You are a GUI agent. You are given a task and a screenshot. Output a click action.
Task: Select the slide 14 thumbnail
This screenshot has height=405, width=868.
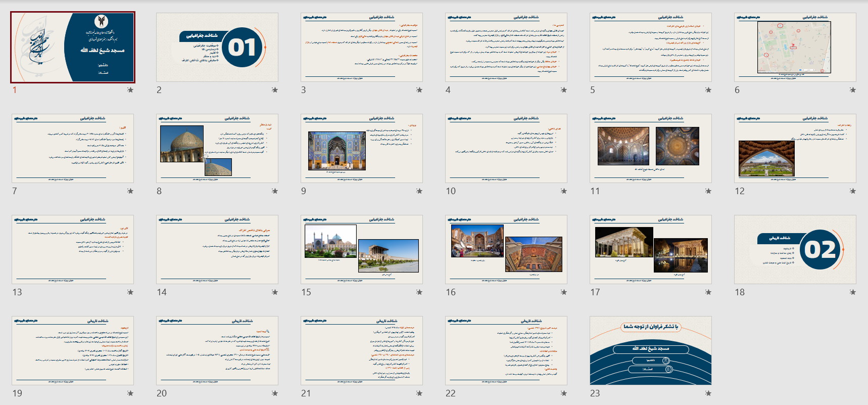217,249
